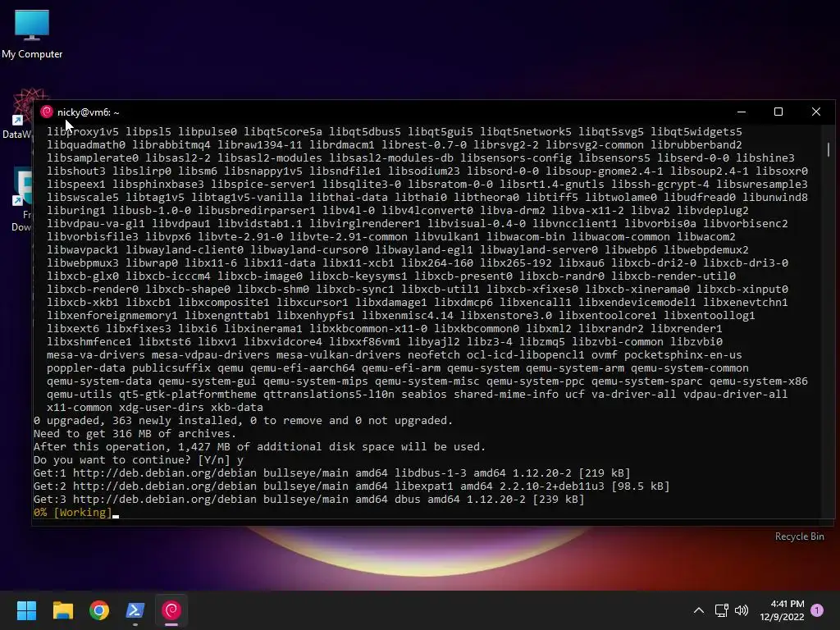Click the Get:3 dbus download line
This screenshot has width=840, height=630.
[x=308, y=500]
